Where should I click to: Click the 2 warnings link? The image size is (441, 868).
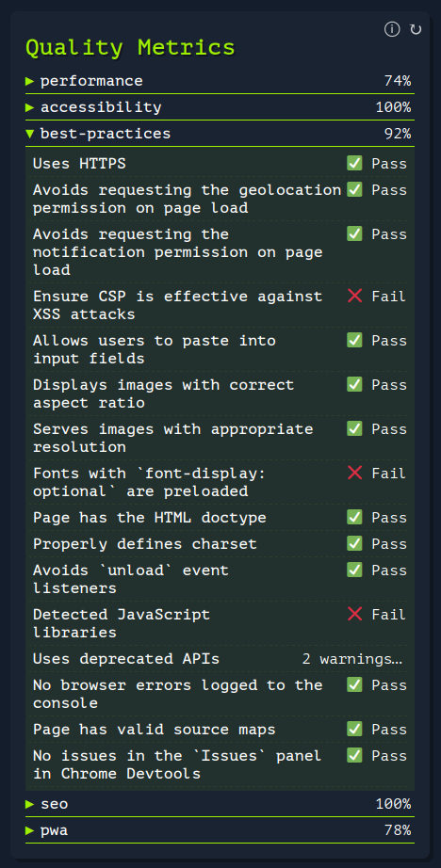[x=351, y=659]
